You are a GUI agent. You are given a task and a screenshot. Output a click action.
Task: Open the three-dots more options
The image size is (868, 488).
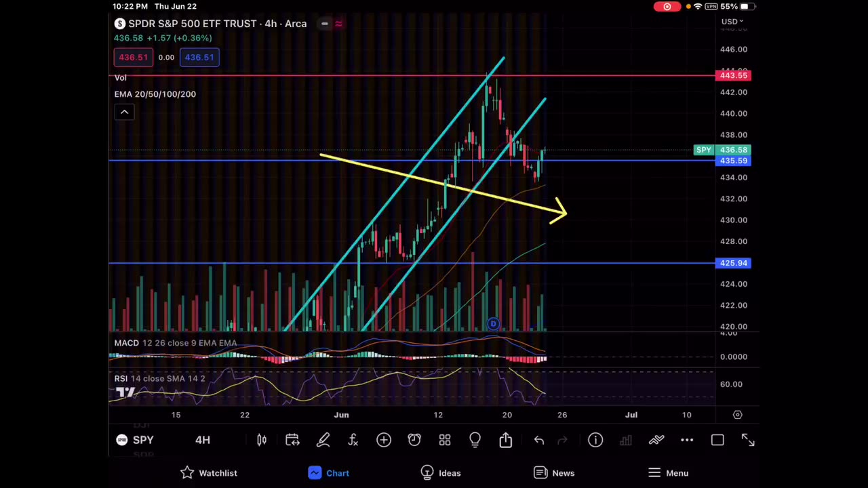(687, 441)
